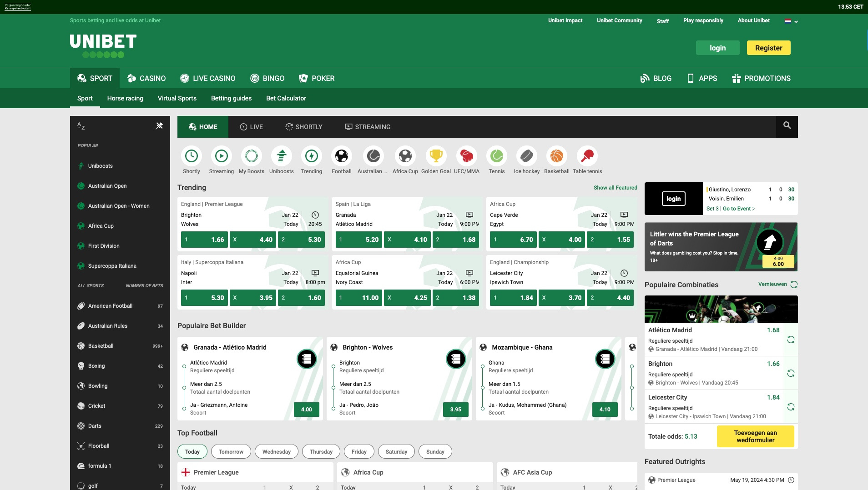
Task: Select the Tennis sport icon
Action: tap(496, 157)
